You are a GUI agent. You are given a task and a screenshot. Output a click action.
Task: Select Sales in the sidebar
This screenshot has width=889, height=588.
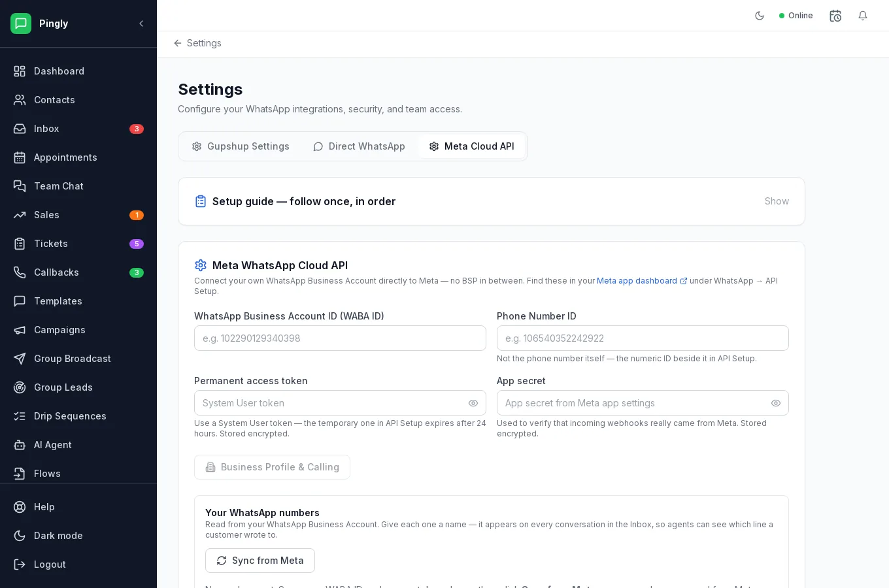tap(78, 215)
